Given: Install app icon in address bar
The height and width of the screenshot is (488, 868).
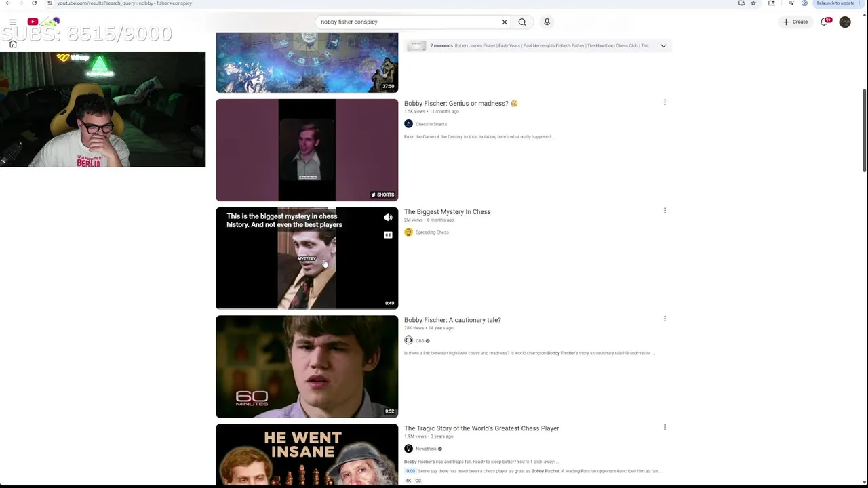Looking at the screenshot, I should point(741,3).
